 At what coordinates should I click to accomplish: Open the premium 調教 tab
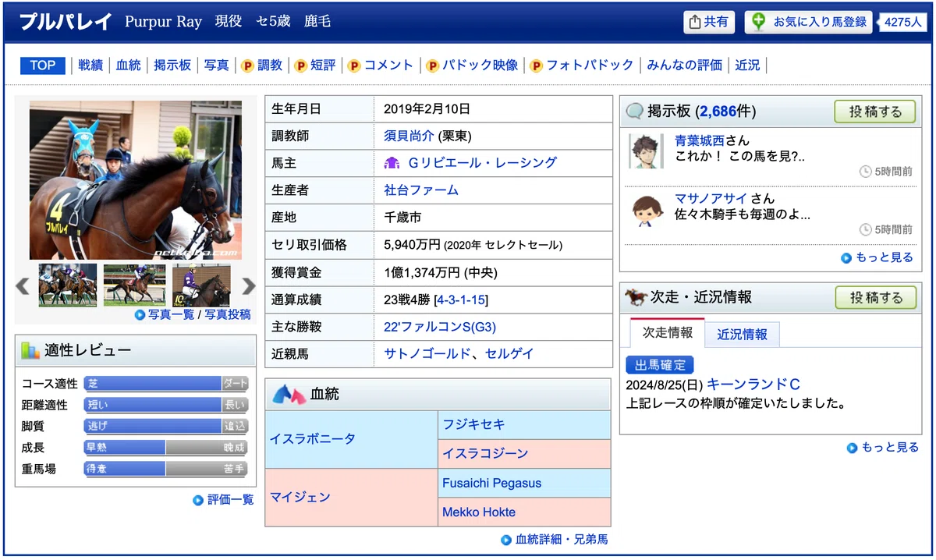[270, 66]
